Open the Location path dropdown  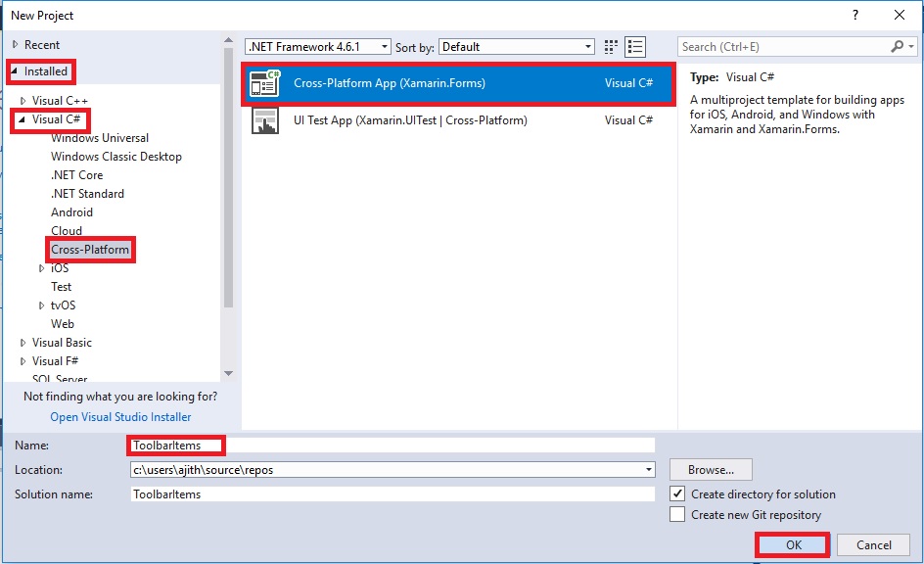[x=649, y=470]
